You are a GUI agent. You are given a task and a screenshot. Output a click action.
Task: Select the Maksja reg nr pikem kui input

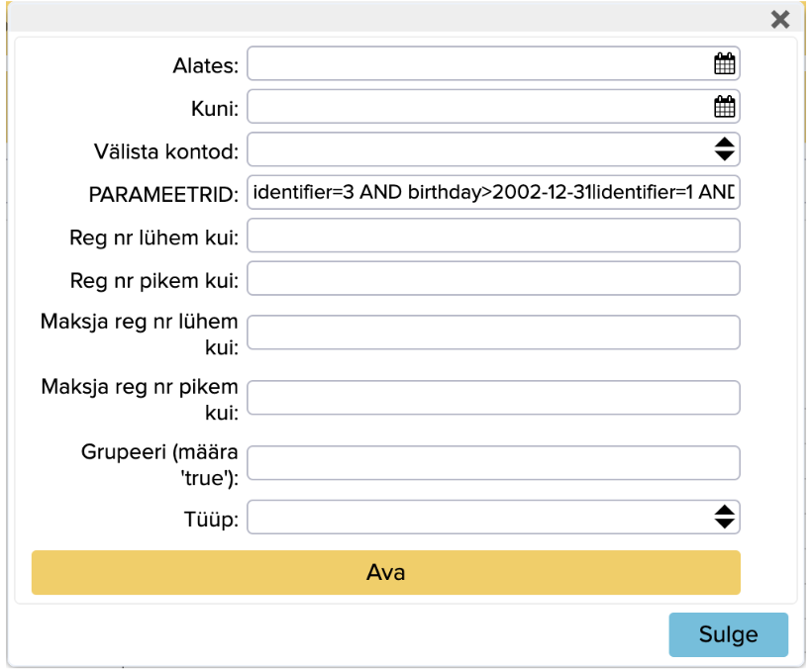(493, 397)
